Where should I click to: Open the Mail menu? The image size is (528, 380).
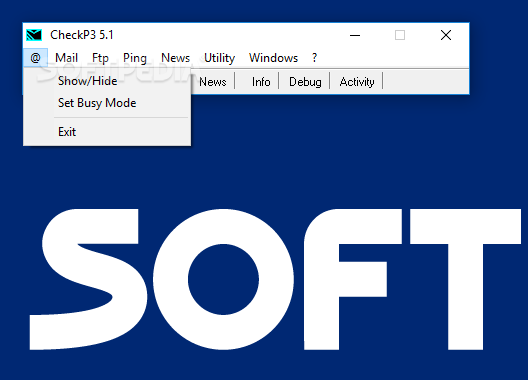(67, 58)
